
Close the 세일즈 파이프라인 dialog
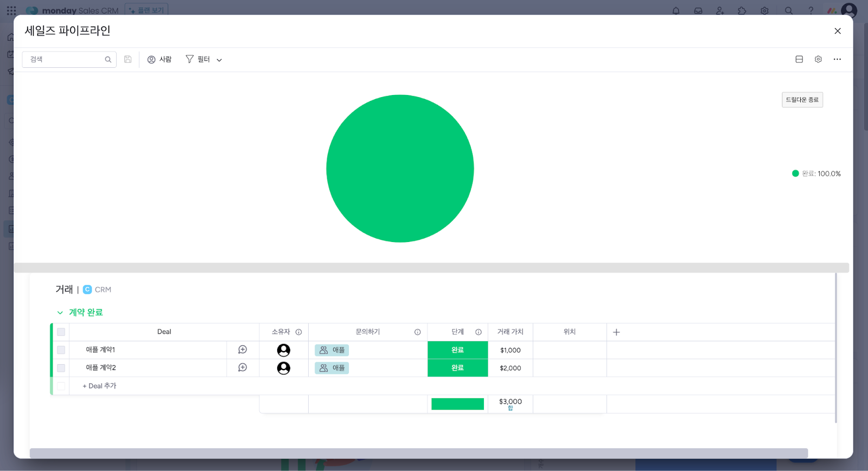pyautogui.click(x=838, y=31)
